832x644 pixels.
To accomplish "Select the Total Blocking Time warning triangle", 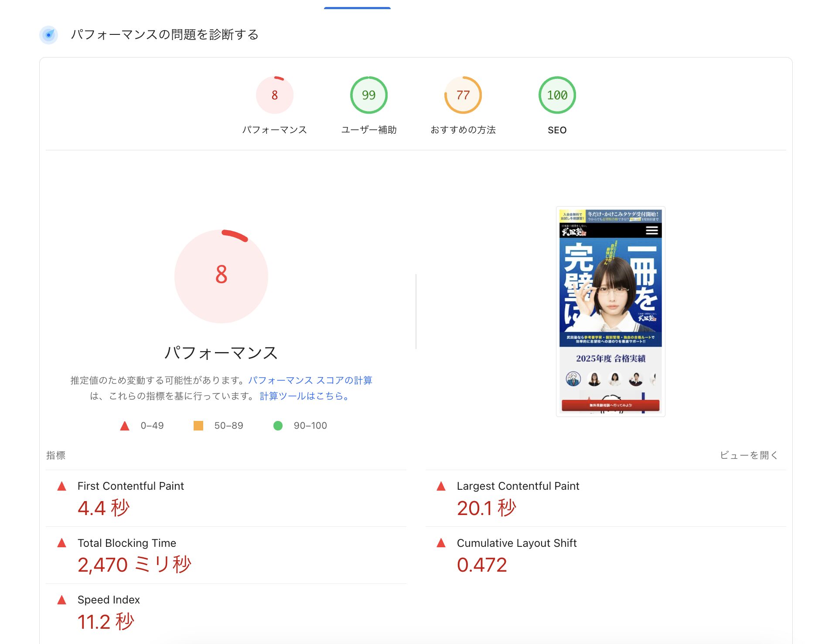I will [62, 543].
